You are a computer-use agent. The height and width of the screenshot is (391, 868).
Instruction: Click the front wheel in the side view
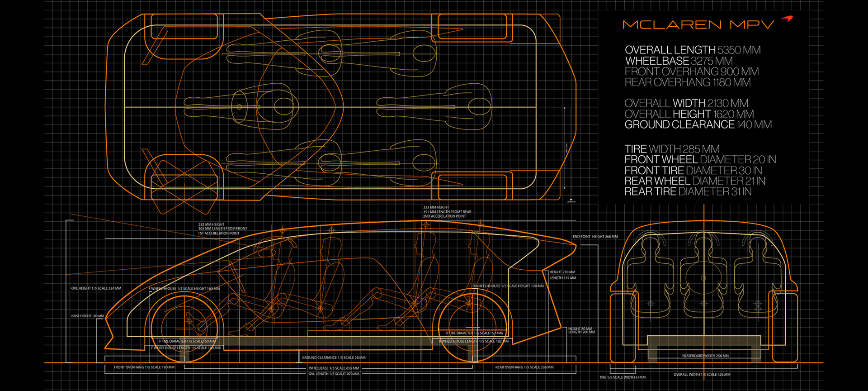[x=185, y=329]
